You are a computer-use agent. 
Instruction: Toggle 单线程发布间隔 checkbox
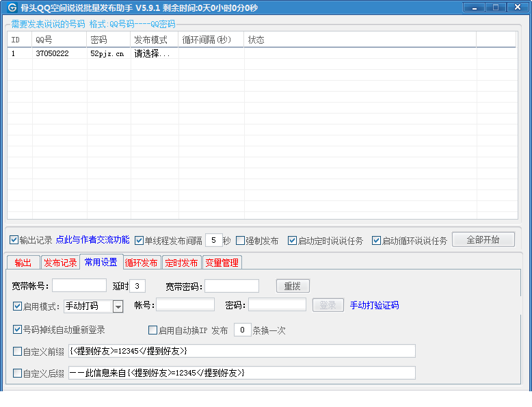(139, 240)
